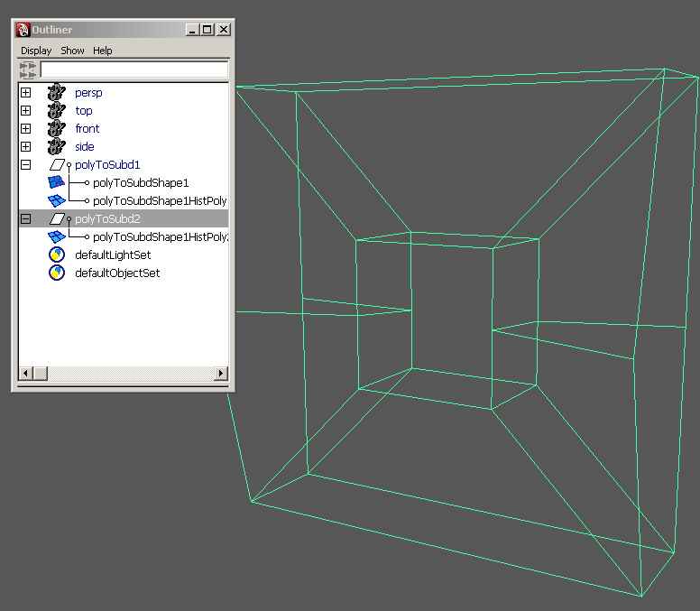Collapse the polyToSubd2 node

pyautogui.click(x=26, y=218)
